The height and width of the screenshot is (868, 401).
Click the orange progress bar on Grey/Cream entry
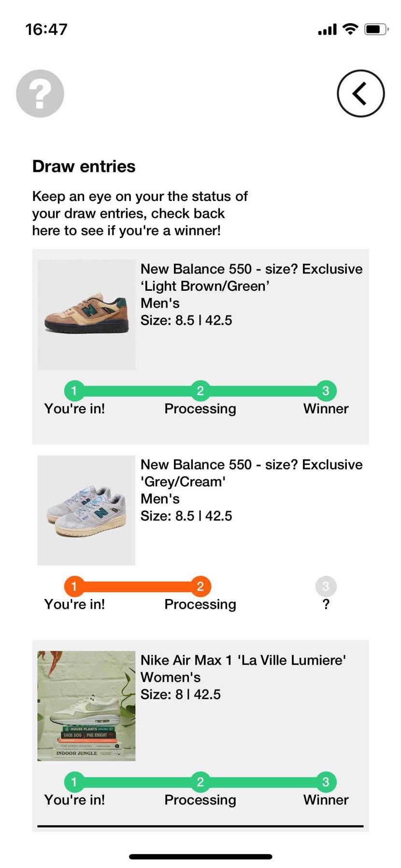(x=137, y=586)
